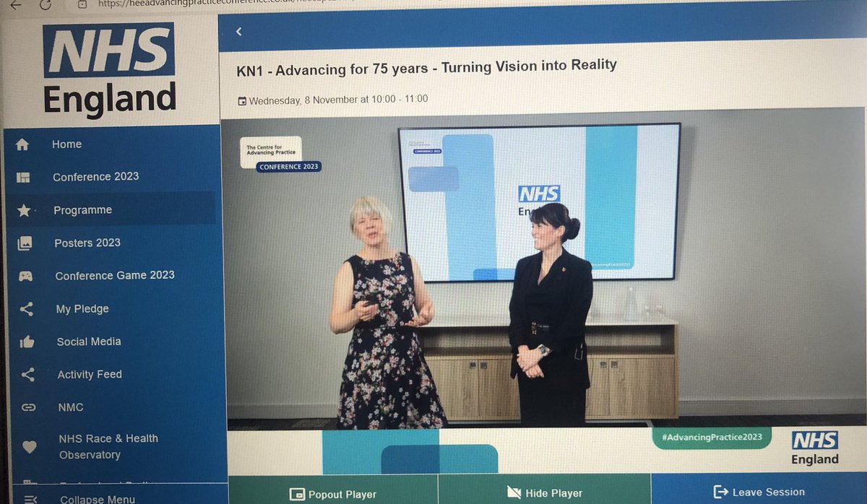Image resolution: width=867 pixels, height=504 pixels.
Task: Click the Programme star icon
Action: [x=24, y=211]
